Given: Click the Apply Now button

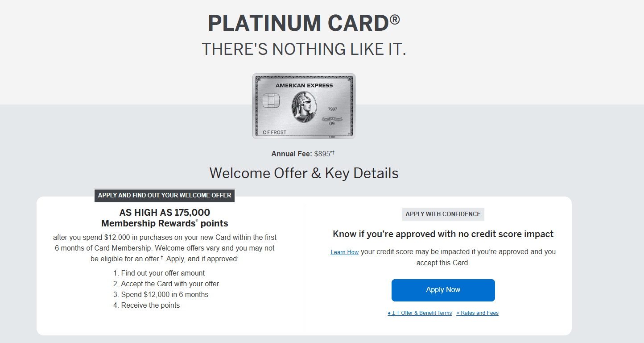Looking at the screenshot, I should (442, 290).
